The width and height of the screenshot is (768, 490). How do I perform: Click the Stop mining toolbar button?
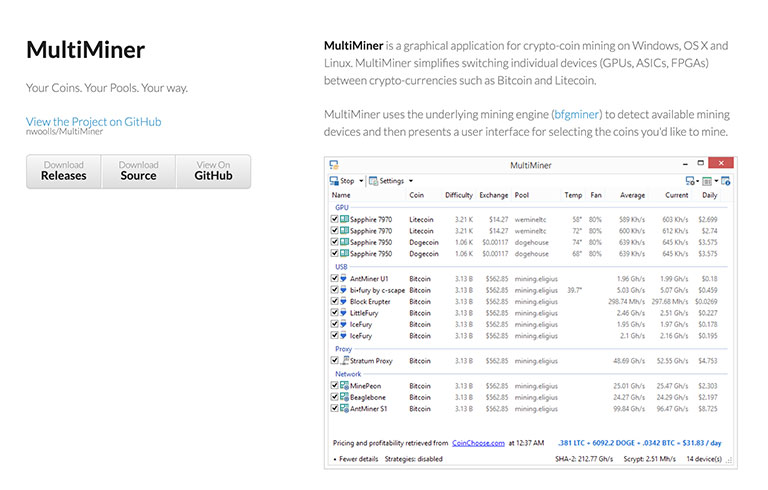(x=342, y=181)
